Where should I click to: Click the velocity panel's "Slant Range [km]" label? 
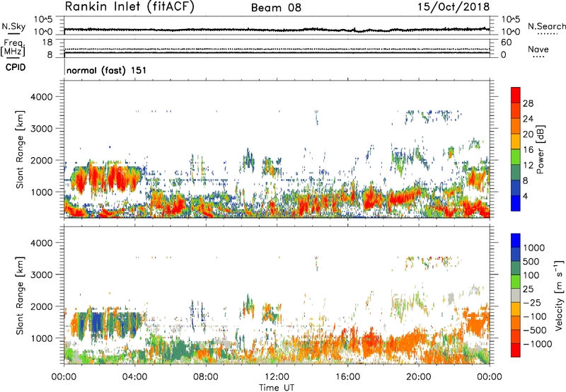20,295
